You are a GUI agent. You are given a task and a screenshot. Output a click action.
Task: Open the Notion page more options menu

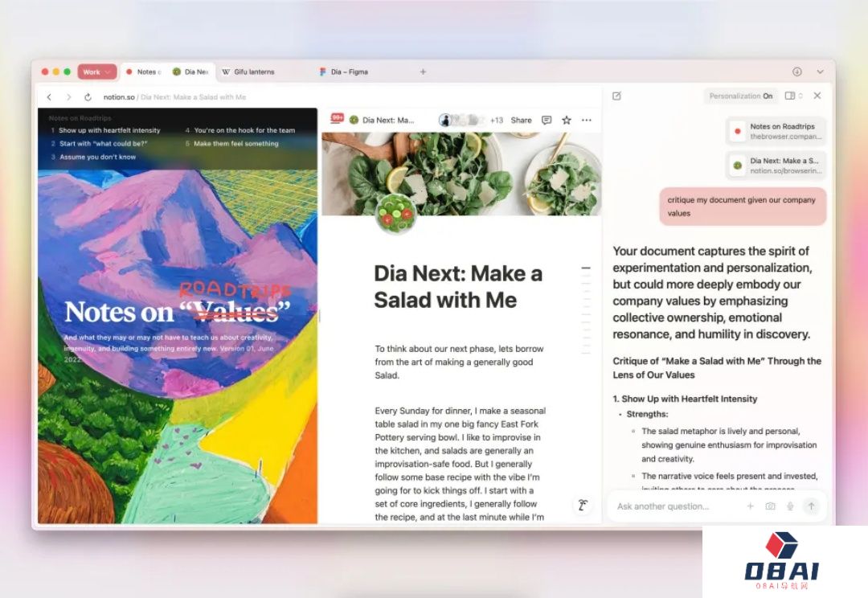[586, 120]
